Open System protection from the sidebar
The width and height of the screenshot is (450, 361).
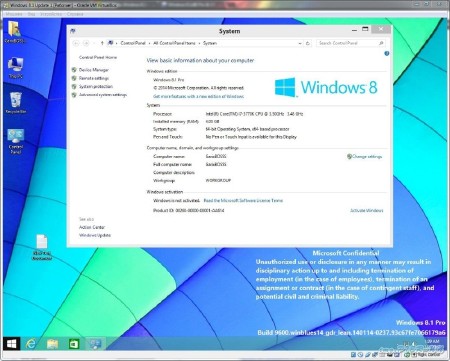tap(96, 87)
